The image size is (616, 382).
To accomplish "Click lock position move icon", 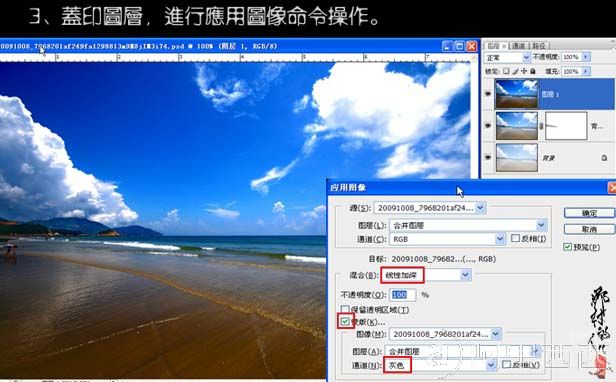I will pyautogui.click(x=524, y=71).
